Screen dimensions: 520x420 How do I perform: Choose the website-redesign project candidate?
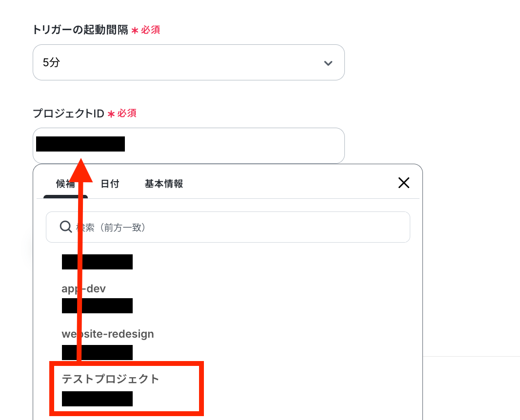click(108, 334)
